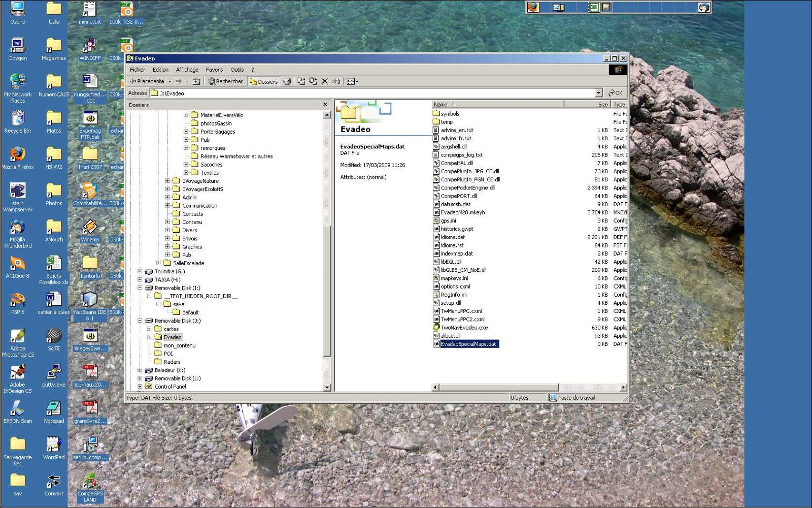Open the Views dropdown in toolbar
Viewport: 812px width, 508px height.
coord(352,81)
